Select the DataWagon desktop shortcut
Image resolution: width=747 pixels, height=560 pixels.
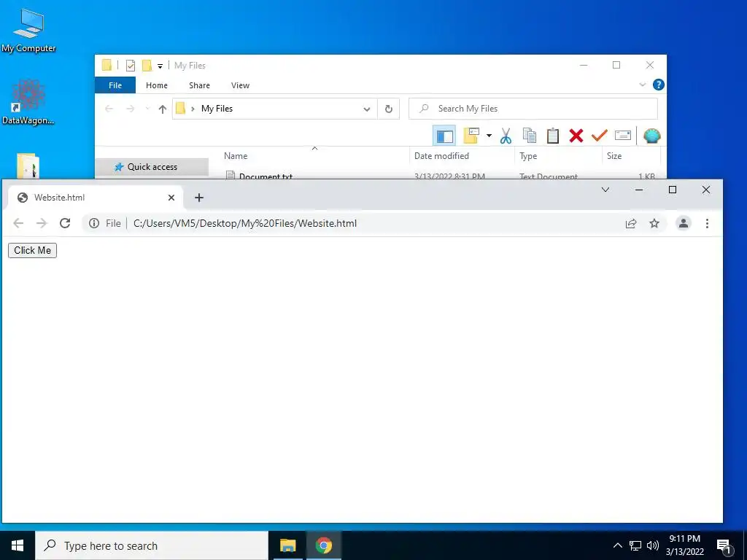[28, 102]
